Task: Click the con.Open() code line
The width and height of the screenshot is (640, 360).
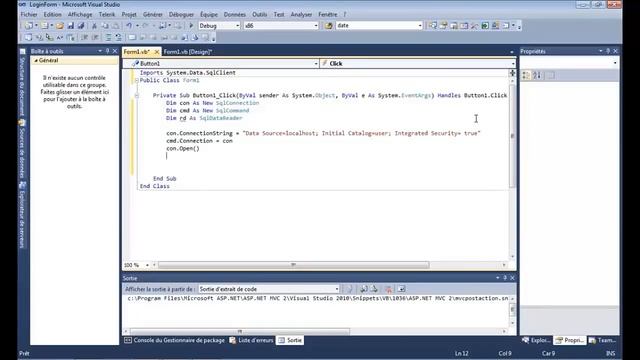Action: [x=183, y=149]
